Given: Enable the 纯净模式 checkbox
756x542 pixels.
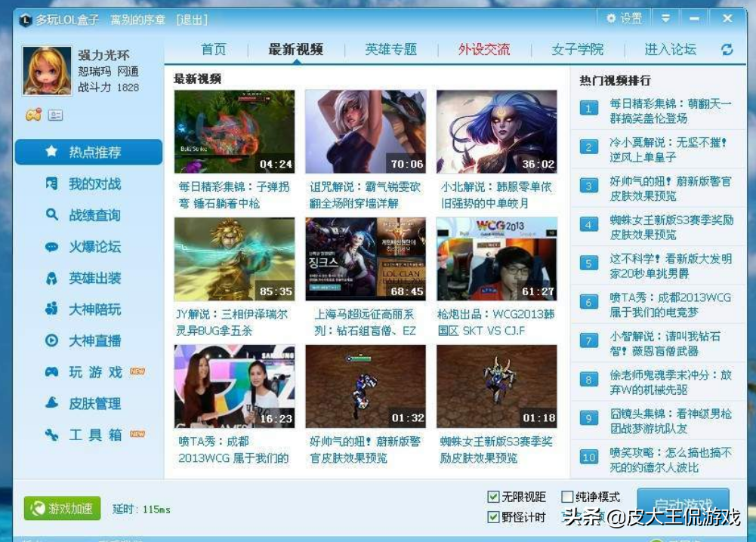Looking at the screenshot, I should 567,497.
